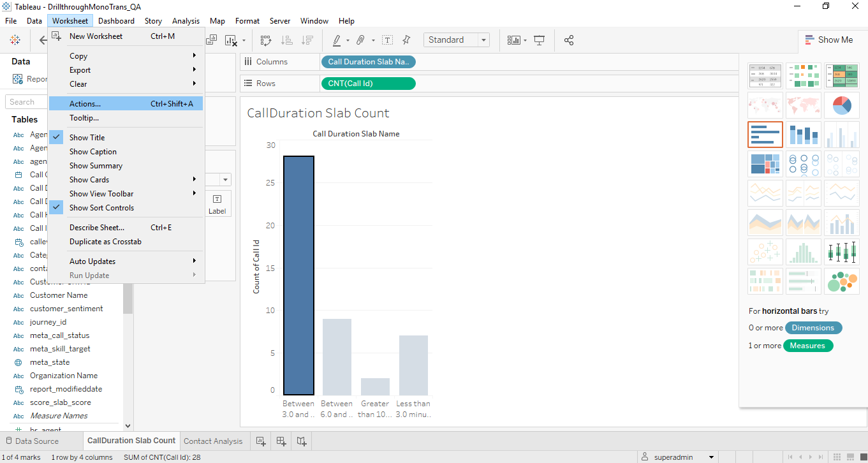Click the Share workbook icon

pyautogui.click(x=569, y=40)
